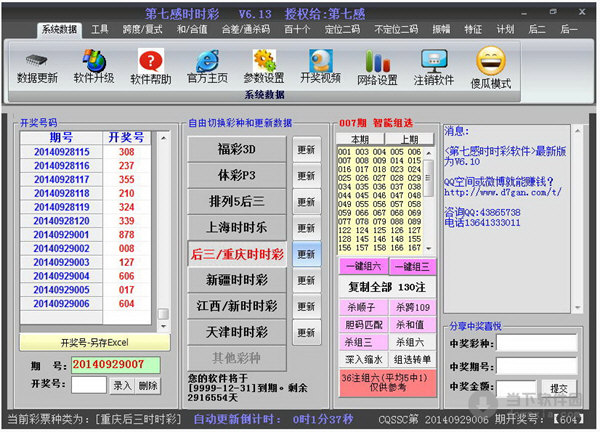Click the 录入 button
This screenshot has height=432, width=600.
[122, 385]
